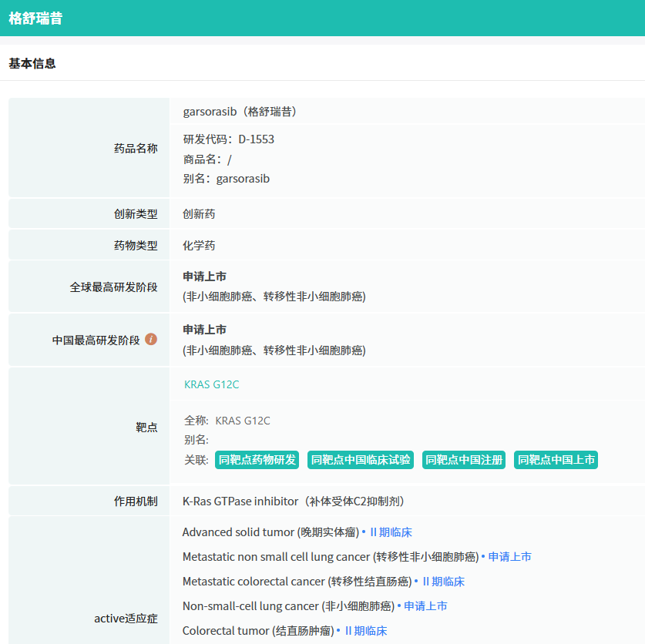Click II期临床 link for Colorectal tumor

click(365, 631)
